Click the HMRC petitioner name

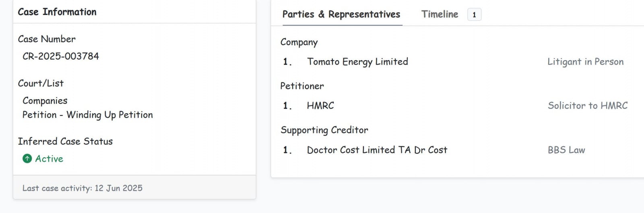pyautogui.click(x=320, y=106)
